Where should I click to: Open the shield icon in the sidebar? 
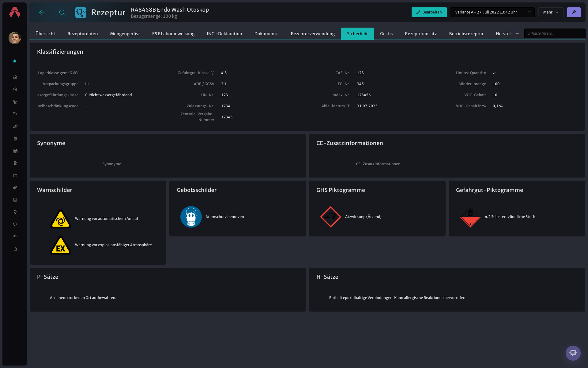click(15, 224)
